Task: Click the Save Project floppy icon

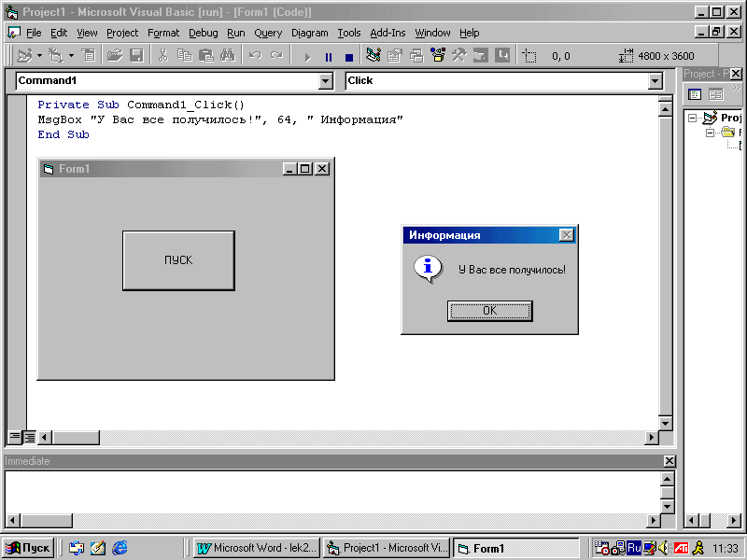Action: (136, 56)
